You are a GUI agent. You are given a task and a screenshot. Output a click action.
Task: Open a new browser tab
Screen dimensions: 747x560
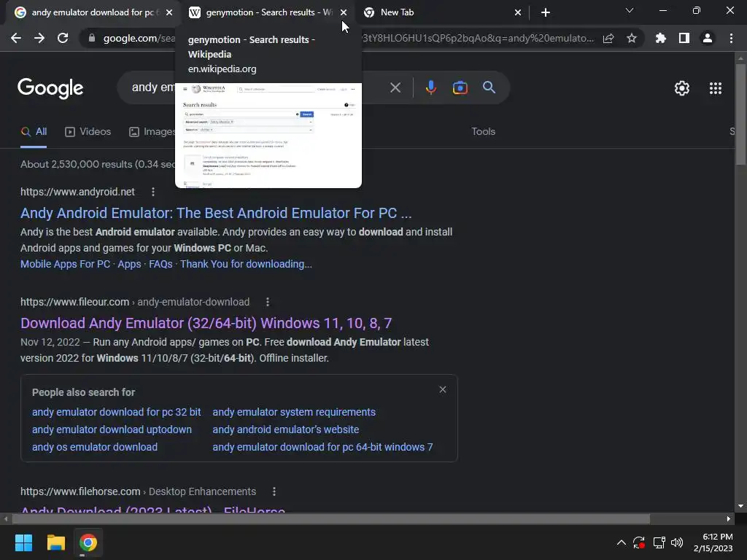(x=546, y=12)
